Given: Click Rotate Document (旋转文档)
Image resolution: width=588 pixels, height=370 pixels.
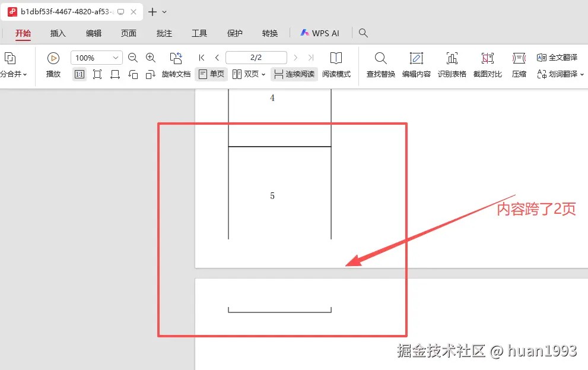Looking at the screenshot, I should [176, 65].
